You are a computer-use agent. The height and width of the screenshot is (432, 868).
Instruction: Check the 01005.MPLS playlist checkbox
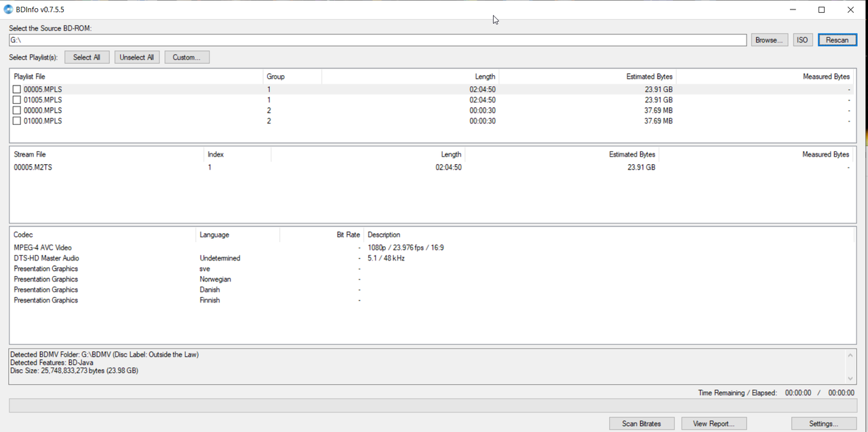pyautogui.click(x=17, y=100)
